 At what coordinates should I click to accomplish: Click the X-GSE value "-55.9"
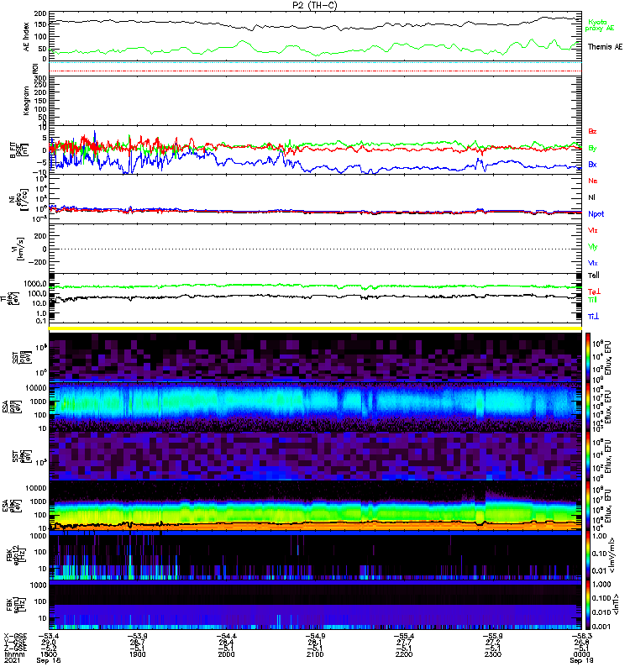pyautogui.click(x=492, y=636)
